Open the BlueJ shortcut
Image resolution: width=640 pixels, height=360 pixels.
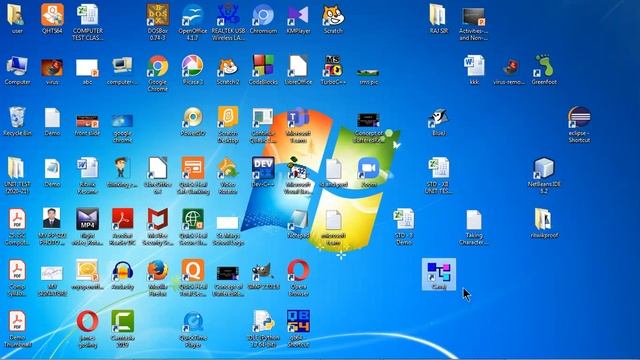pyautogui.click(x=438, y=118)
